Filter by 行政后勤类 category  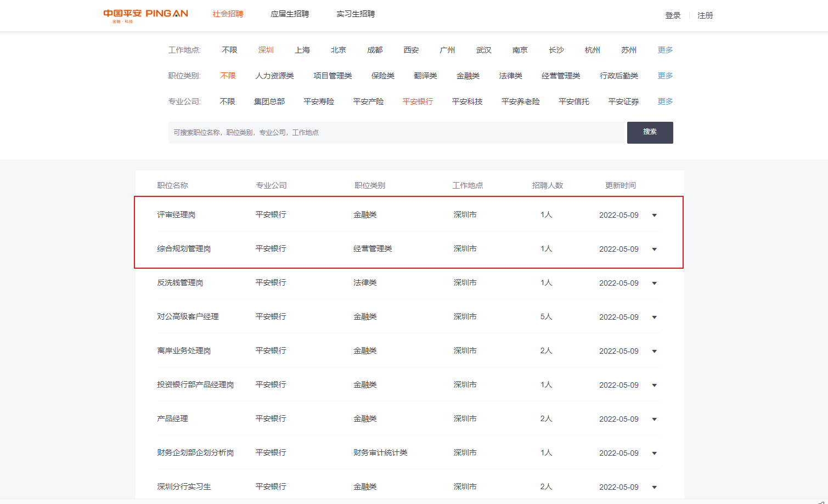(619, 76)
